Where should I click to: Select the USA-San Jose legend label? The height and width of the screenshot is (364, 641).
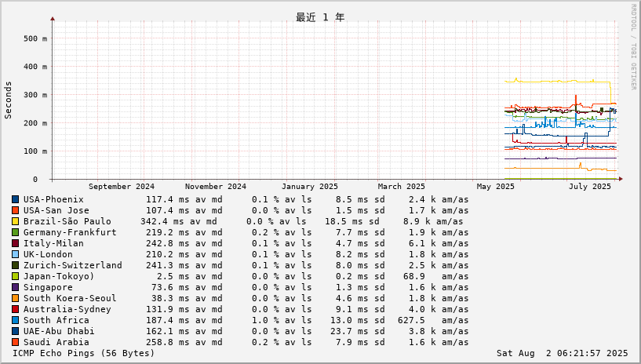[x=56, y=210]
